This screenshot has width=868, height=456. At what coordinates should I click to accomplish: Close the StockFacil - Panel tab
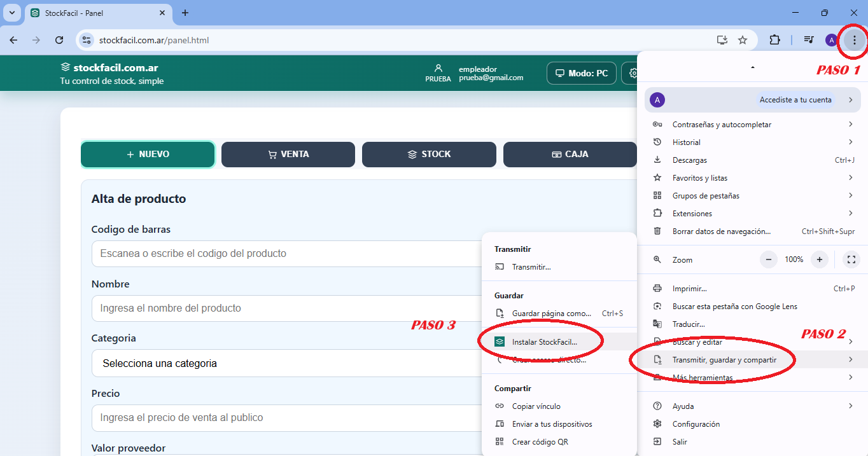coord(163,13)
